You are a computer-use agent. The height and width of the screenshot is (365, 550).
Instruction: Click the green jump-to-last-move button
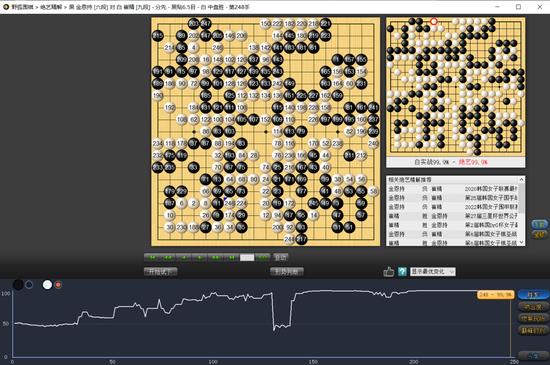[x=231, y=258]
